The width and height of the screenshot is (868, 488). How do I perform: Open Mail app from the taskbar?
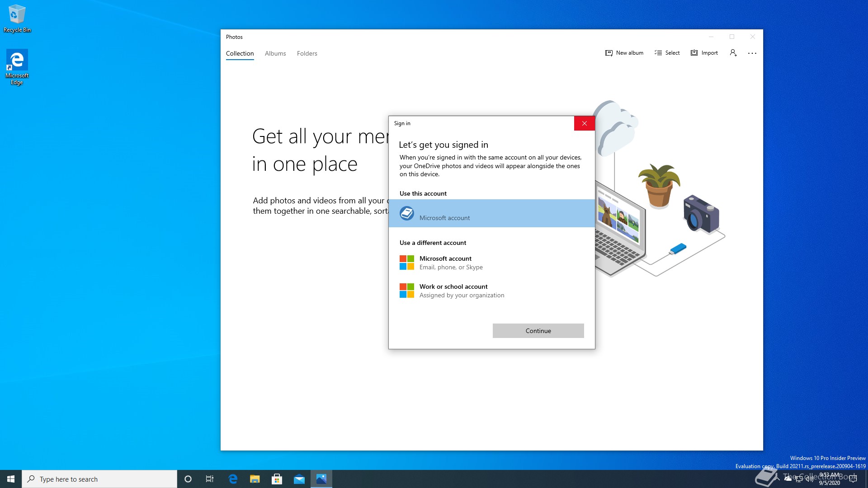click(x=299, y=479)
